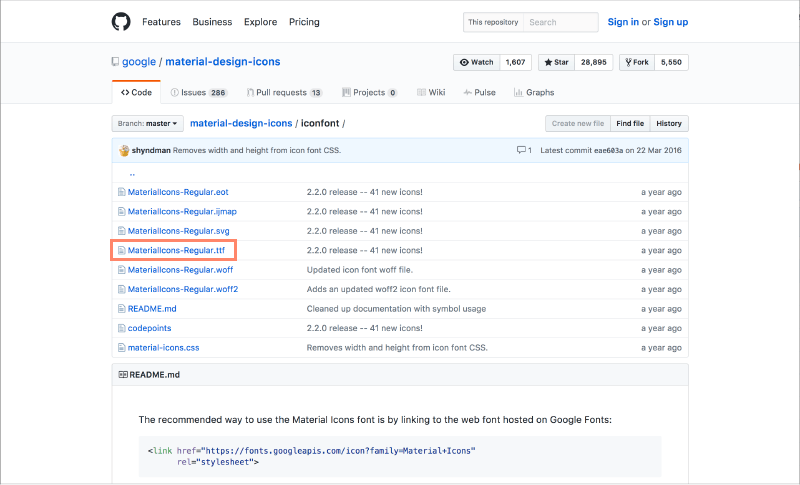
Task: Open commit eae603a link
Action: click(610, 150)
